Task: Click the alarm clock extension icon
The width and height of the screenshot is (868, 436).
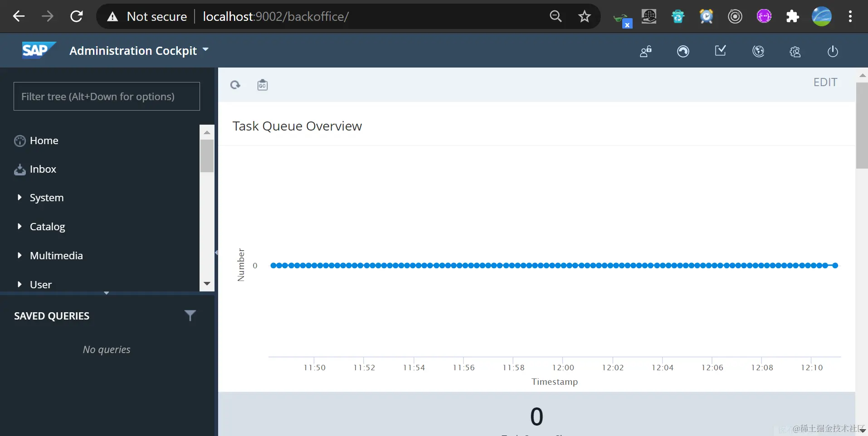Action: click(x=706, y=17)
